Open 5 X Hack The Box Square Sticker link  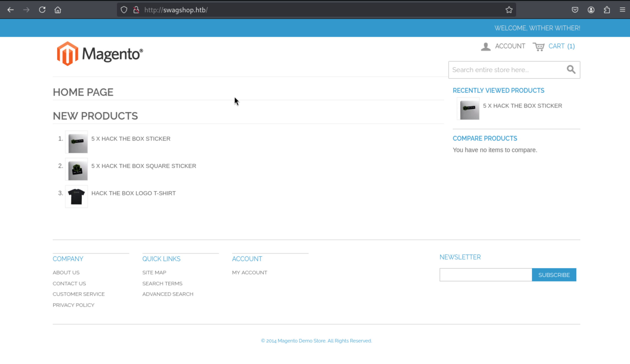click(144, 166)
